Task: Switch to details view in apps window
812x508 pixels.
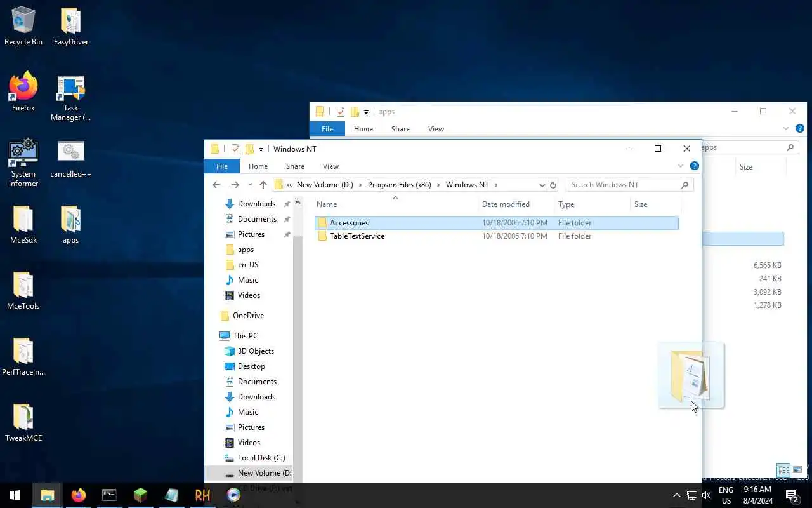Action: (783, 471)
